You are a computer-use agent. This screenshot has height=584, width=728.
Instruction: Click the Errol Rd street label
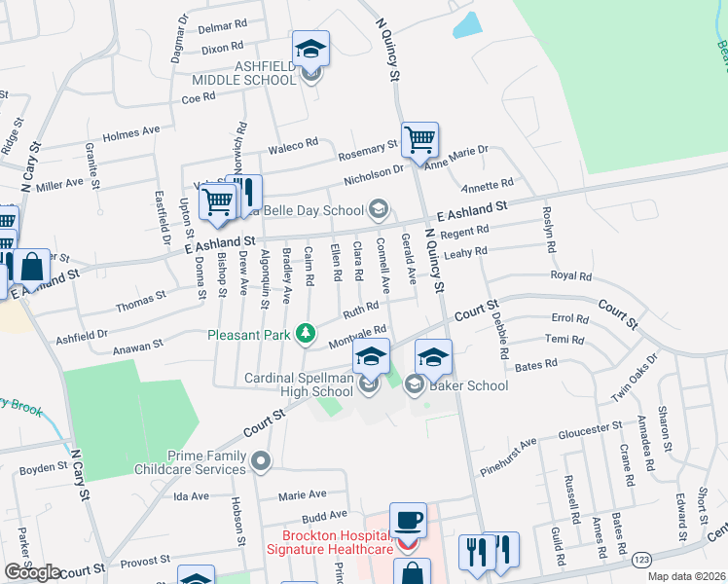[x=570, y=318]
